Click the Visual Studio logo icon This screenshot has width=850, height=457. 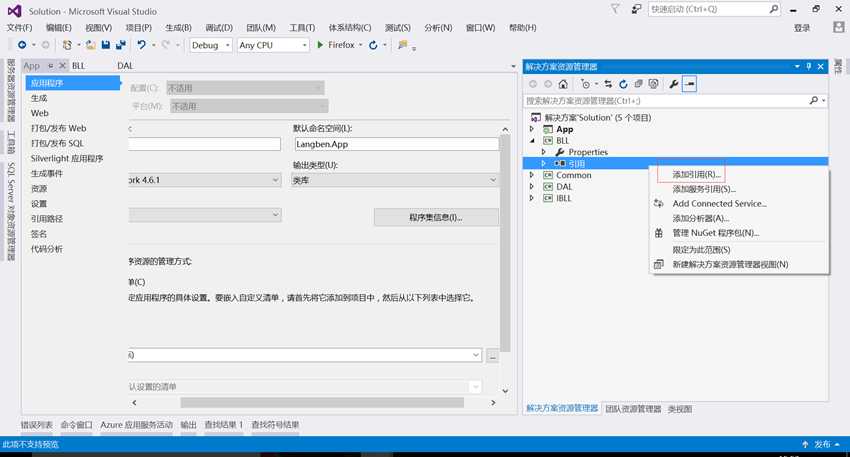(x=14, y=11)
